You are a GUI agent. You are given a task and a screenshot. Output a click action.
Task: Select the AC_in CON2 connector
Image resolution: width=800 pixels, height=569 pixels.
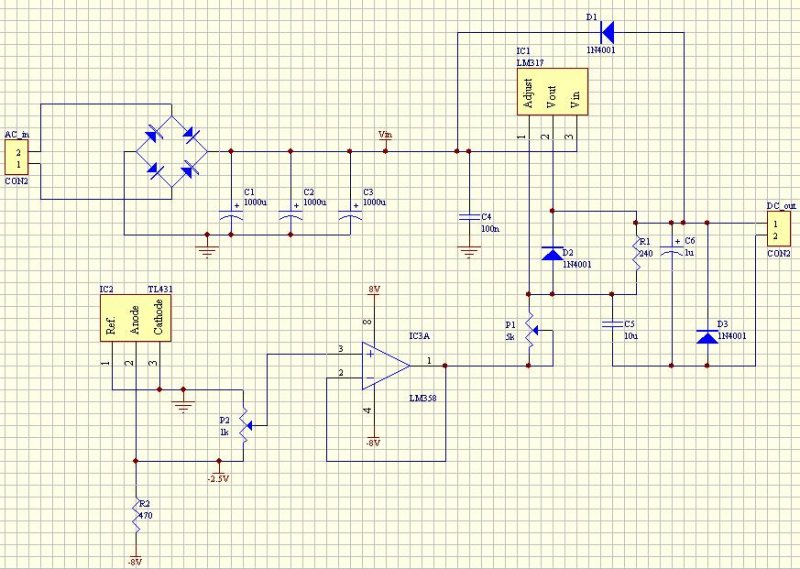click(x=16, y=159)
